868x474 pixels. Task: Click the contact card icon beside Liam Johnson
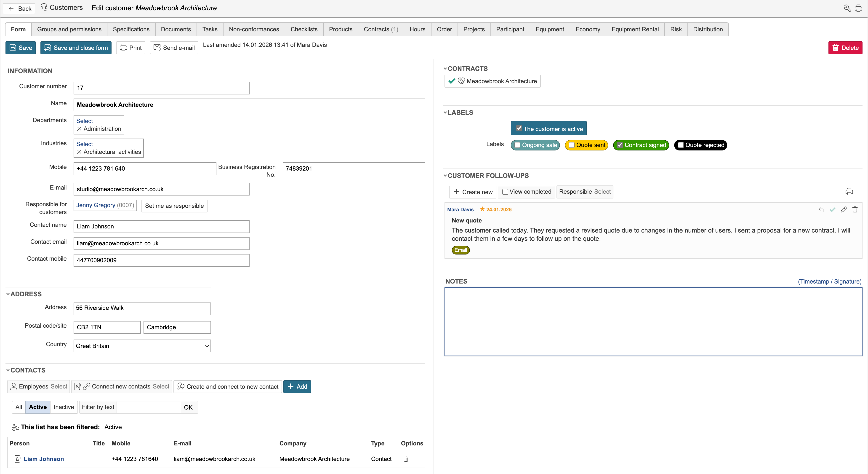[x=18, y=459]
